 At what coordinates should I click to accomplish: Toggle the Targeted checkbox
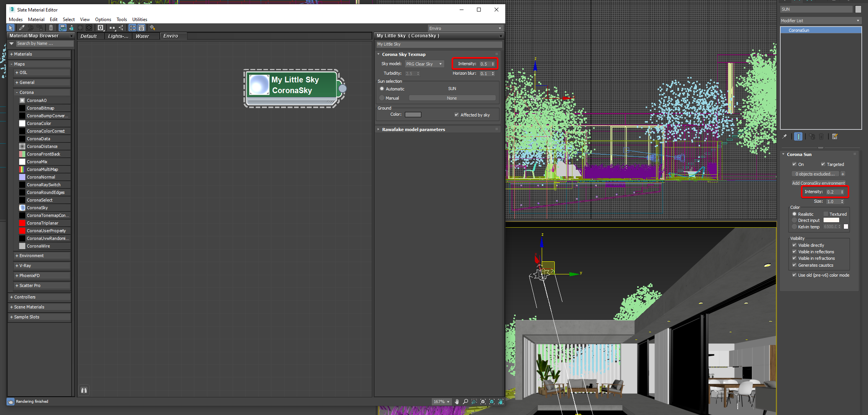tap(823, 164)
